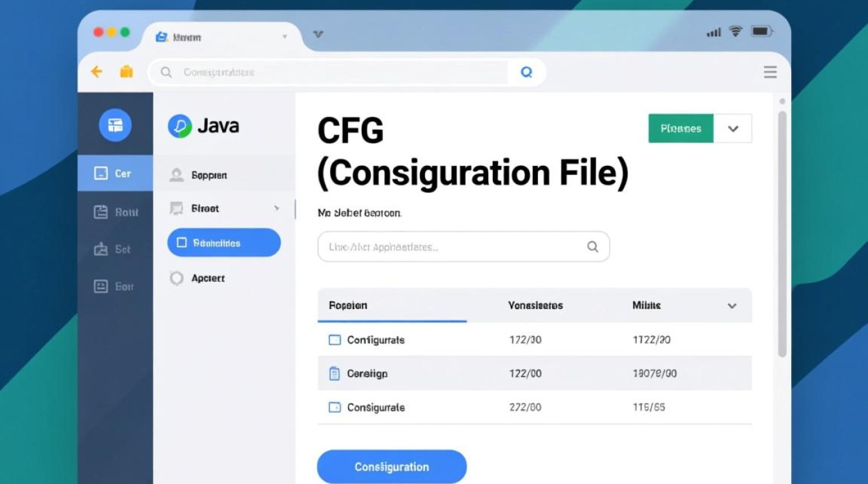868x484 pixels.
Task: Click the Rott clipboard icon
Action: coord(102,212)
